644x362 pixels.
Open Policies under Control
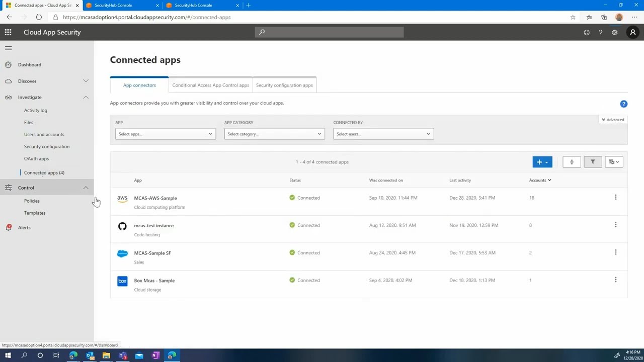32,201
